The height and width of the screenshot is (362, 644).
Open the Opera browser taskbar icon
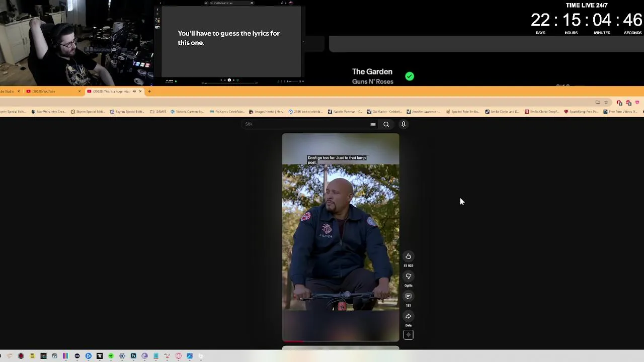tap(178, 356)
